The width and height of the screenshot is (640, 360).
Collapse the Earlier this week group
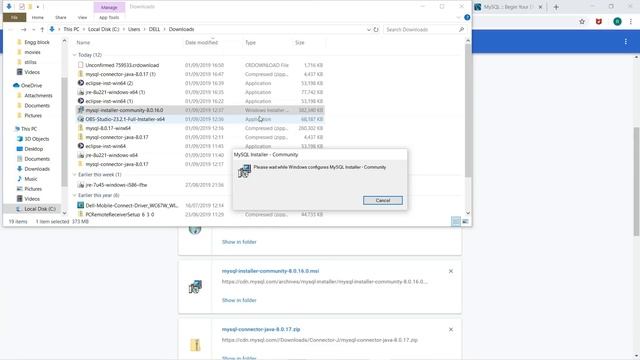tap(74, 175)
